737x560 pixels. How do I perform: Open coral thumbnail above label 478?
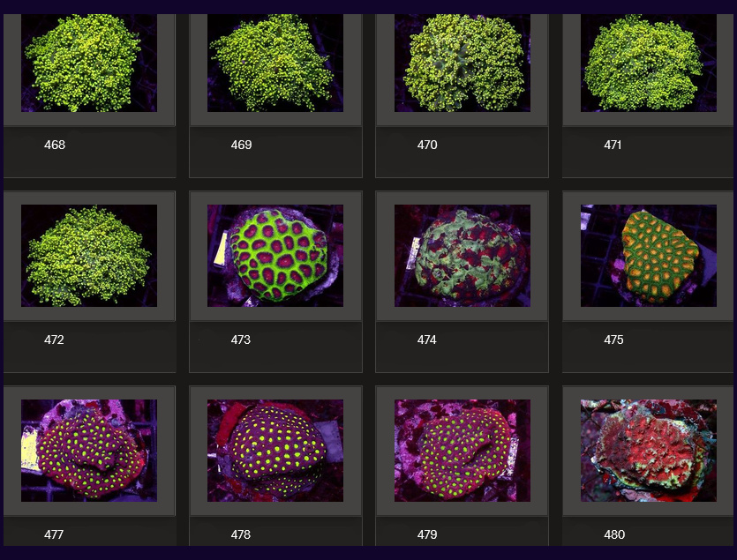(275, 451)
